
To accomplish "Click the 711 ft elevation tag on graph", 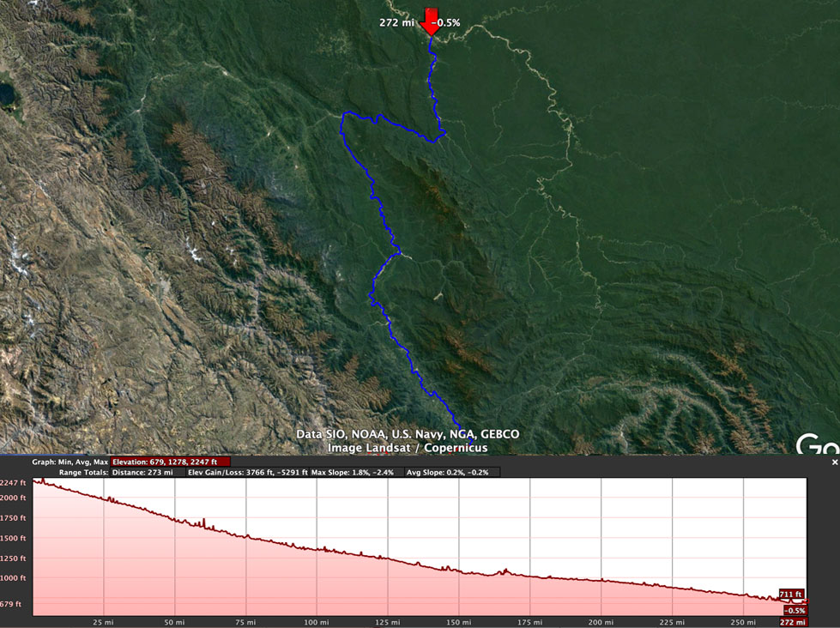I will [791, 594].
